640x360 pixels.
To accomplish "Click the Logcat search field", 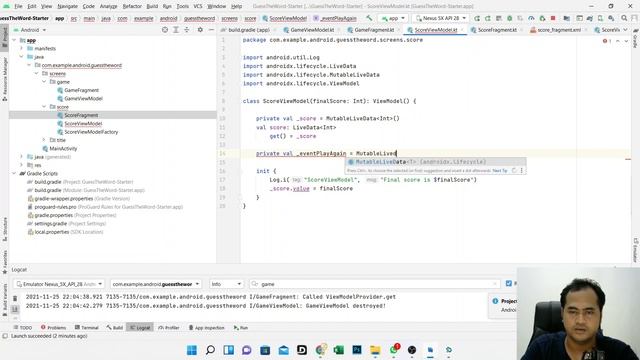I will click(x=374, y=284).
